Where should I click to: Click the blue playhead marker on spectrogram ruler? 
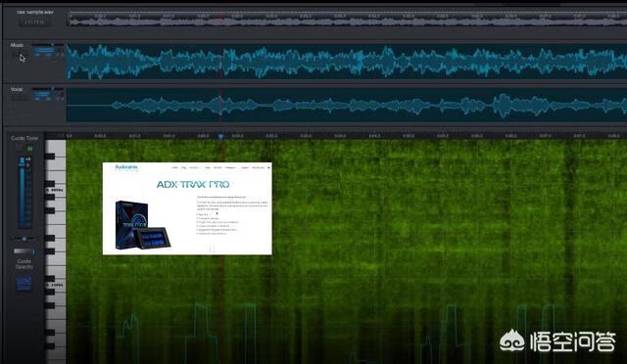[220, 137]
